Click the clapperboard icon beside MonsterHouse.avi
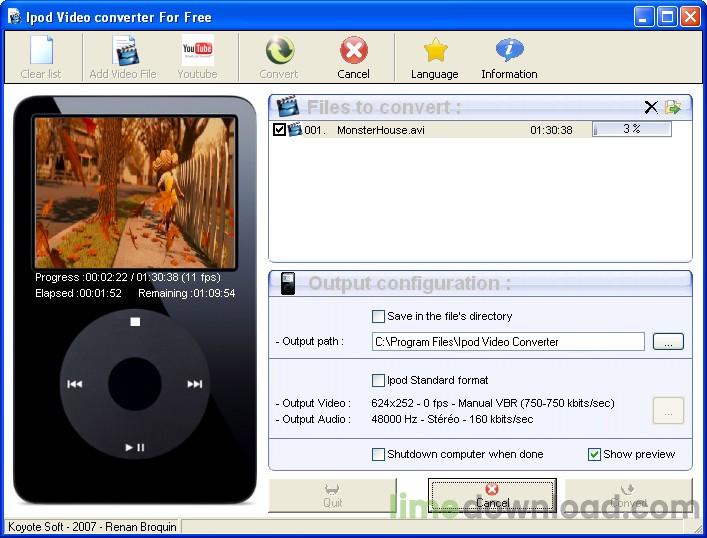 tap(295, 130)
